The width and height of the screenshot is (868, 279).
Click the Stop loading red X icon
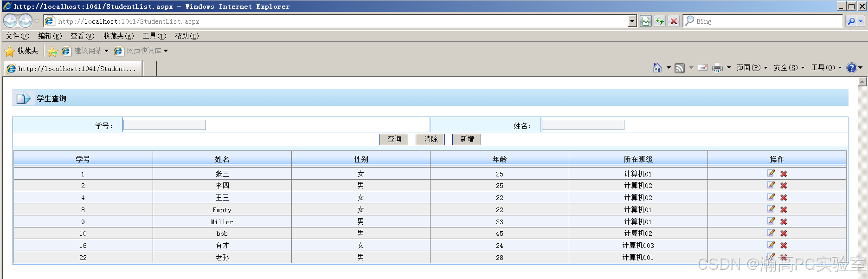point(674,21)
